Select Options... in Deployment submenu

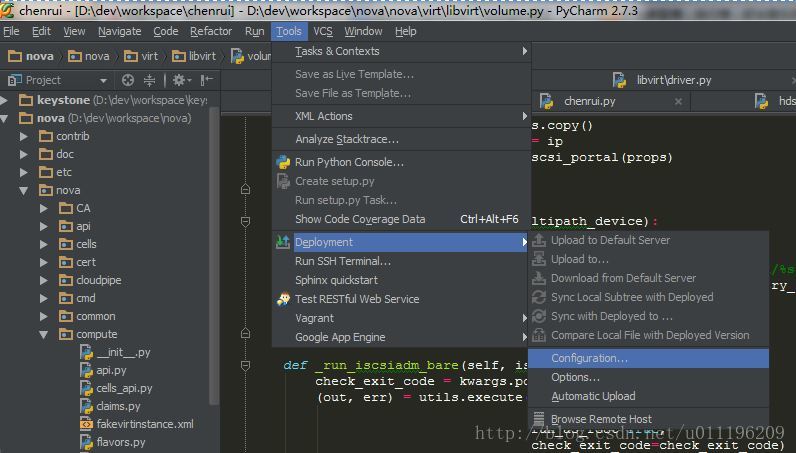point(648,377)
